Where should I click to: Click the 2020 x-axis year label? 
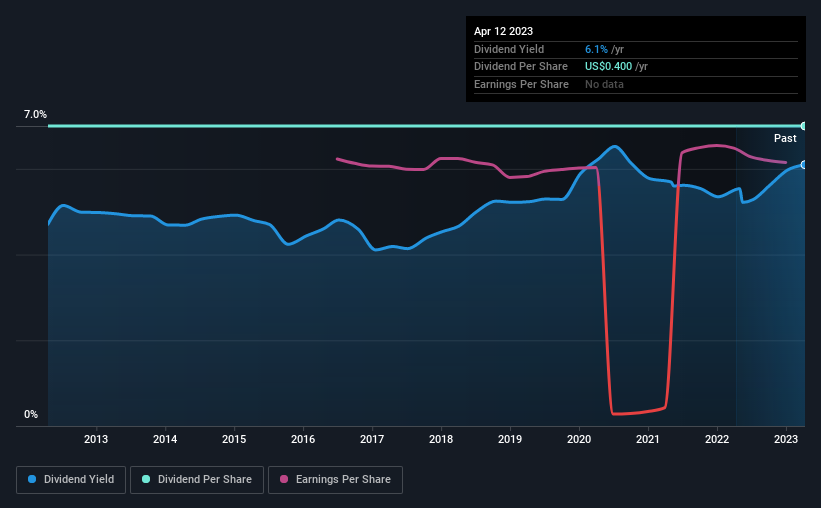[579, 439]
